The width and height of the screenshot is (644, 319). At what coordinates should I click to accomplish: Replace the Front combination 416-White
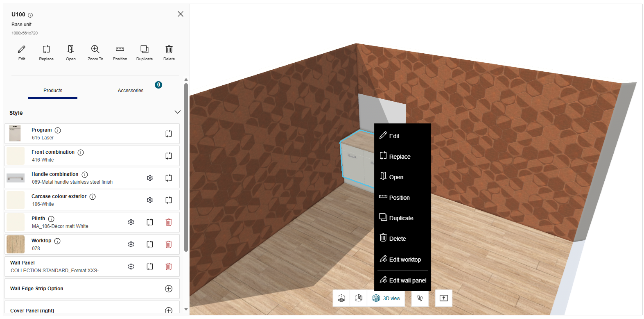(x=169, y=156)
